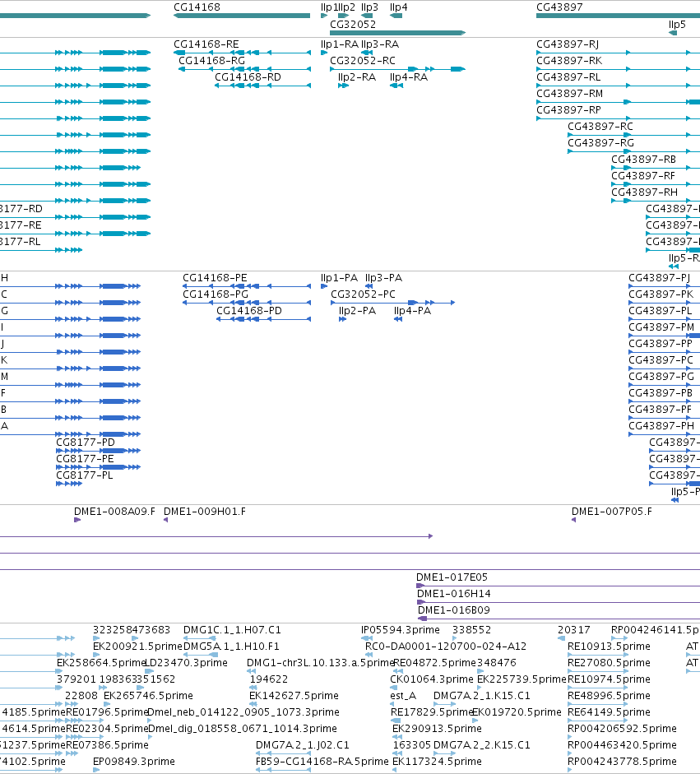Select transcript CG14168-RG

point(244,69)
